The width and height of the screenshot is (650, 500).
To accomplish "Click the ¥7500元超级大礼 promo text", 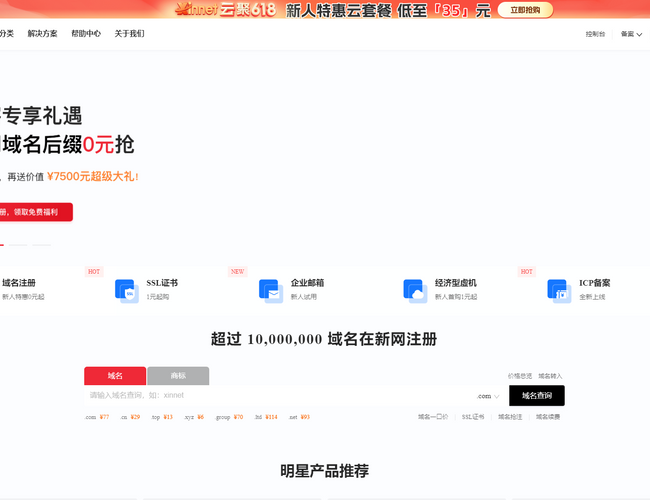I will click(x=92, y=177).
